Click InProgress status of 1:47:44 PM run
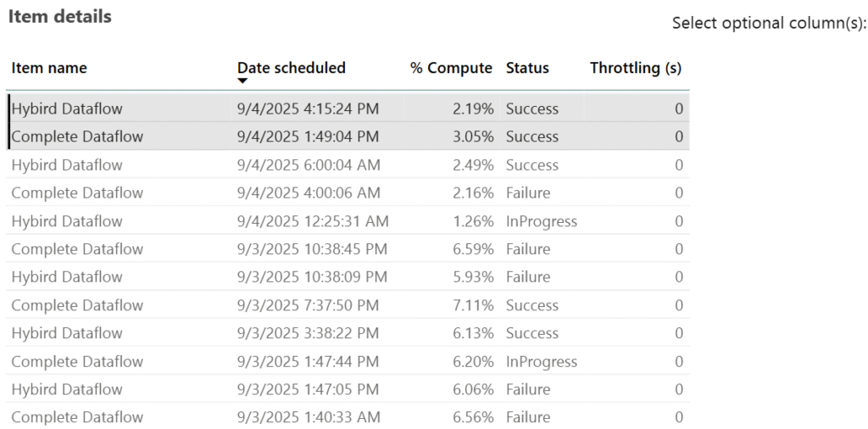The height and width of the screenshot is (429, 868). pyautogui.click(x=541, y=361)
